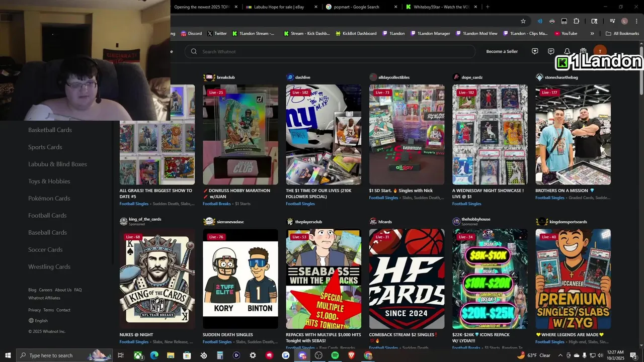Expand the hidden bookmarks overflow chevron
Screen dimensions: 644x362
[x=592, y=34]
